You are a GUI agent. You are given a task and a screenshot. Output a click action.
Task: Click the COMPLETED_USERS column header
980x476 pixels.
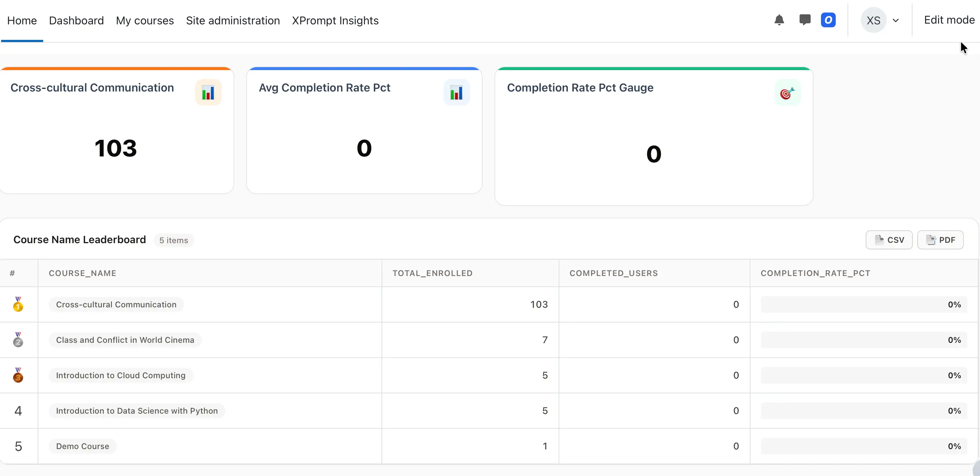[614, 273]
